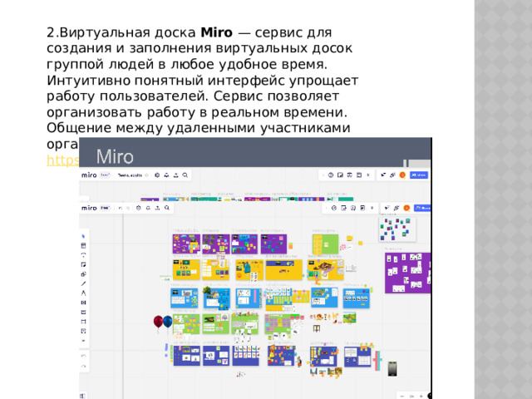532x399 pixels.
Task: Select the Shapes tool in left toolbar
Action: pyautogui.click(x=83, y=273)
